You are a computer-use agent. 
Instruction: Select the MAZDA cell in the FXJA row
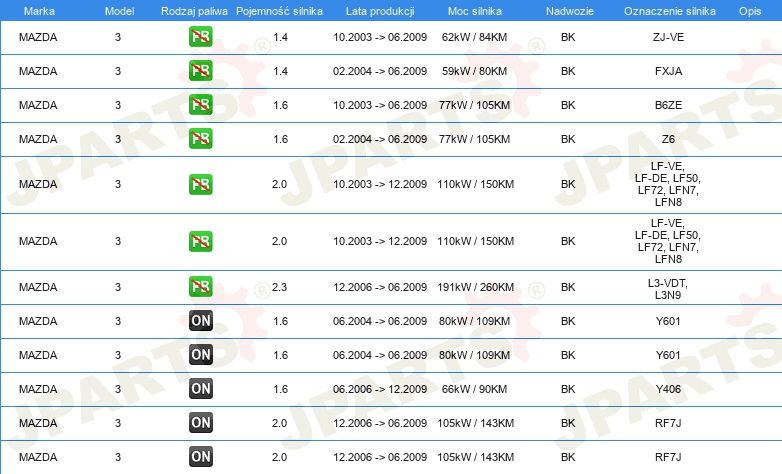coord(38,71)
